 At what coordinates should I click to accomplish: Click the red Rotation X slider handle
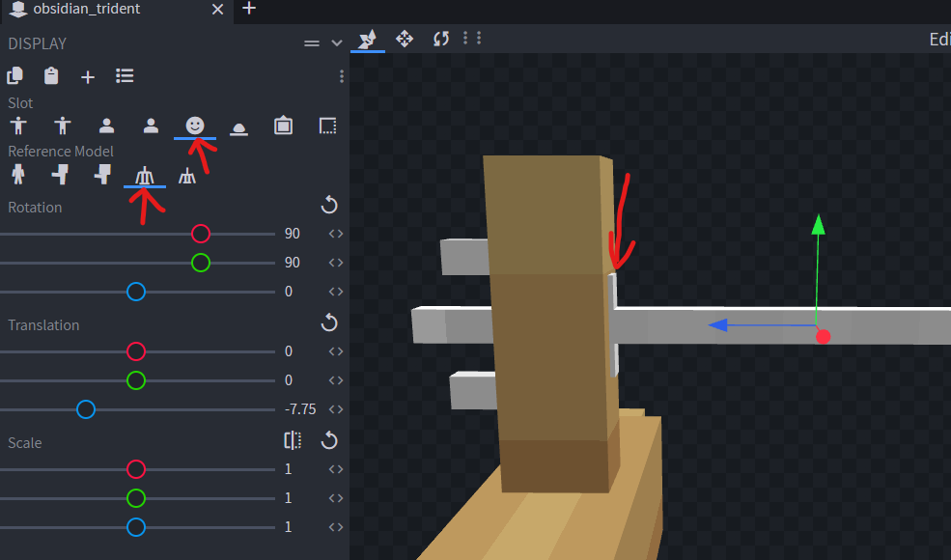pyautogui.click(x=201, y=234)
